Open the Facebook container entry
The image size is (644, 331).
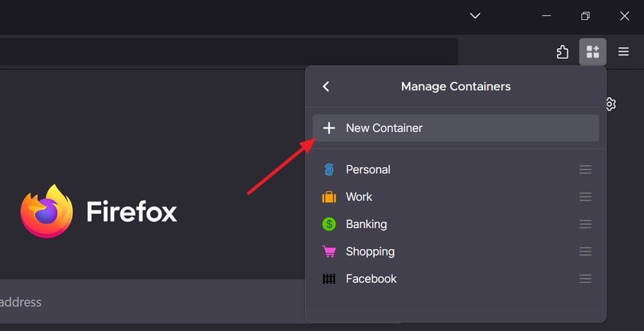click(x=456, y=279)
